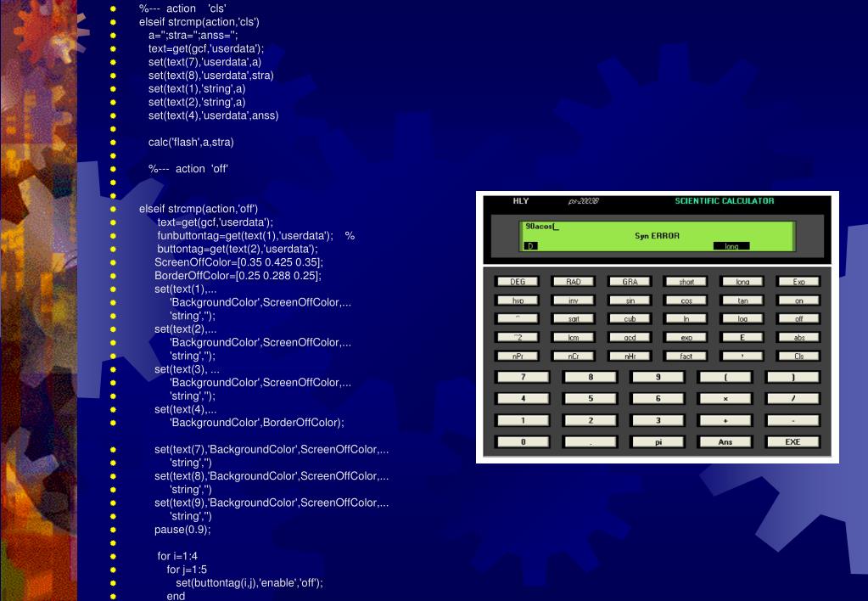Click digit 2 on the keypad
Image resolution: width=868 pixels, height=601 pixels.
[x=590, y=420]
